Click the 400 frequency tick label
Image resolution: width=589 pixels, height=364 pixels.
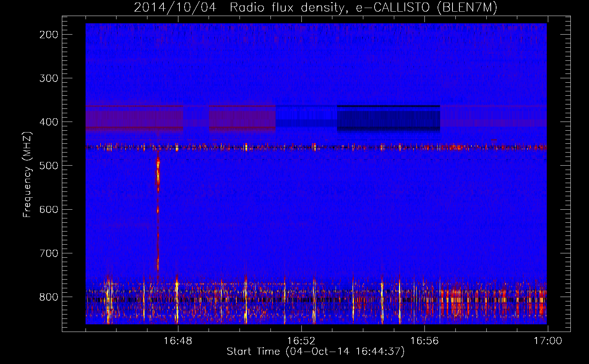pos(49,122)
